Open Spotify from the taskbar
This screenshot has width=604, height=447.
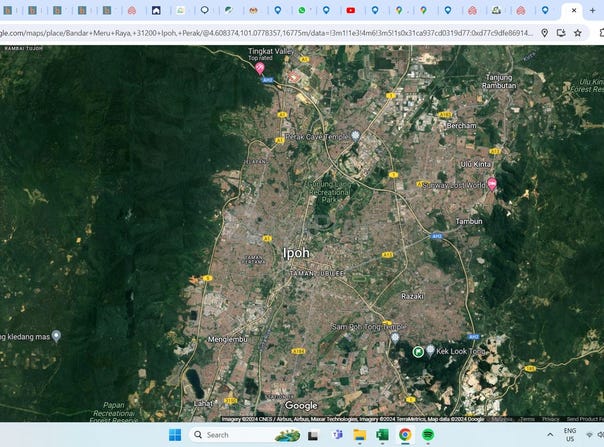pos(428,435)
